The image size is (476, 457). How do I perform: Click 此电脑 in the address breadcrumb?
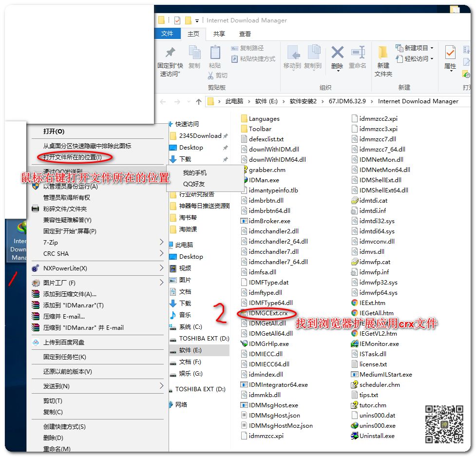pyautogui.click(x=234, y=101)
